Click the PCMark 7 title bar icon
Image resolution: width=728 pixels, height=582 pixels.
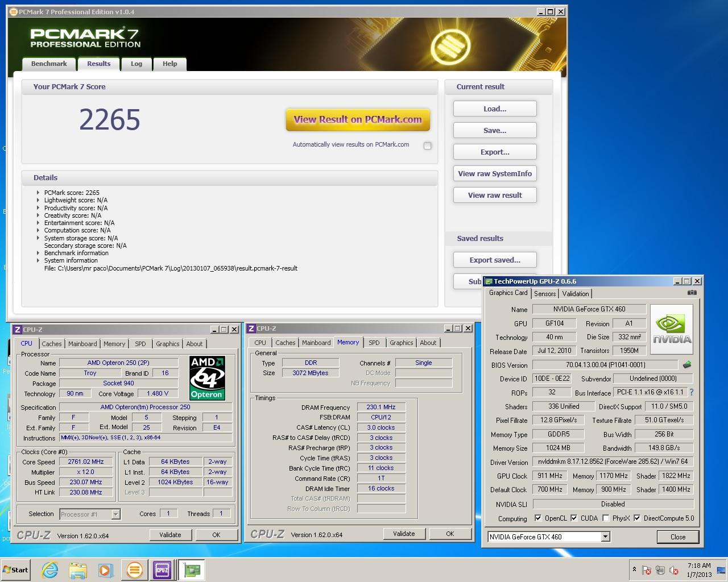[x=14, y=11]
